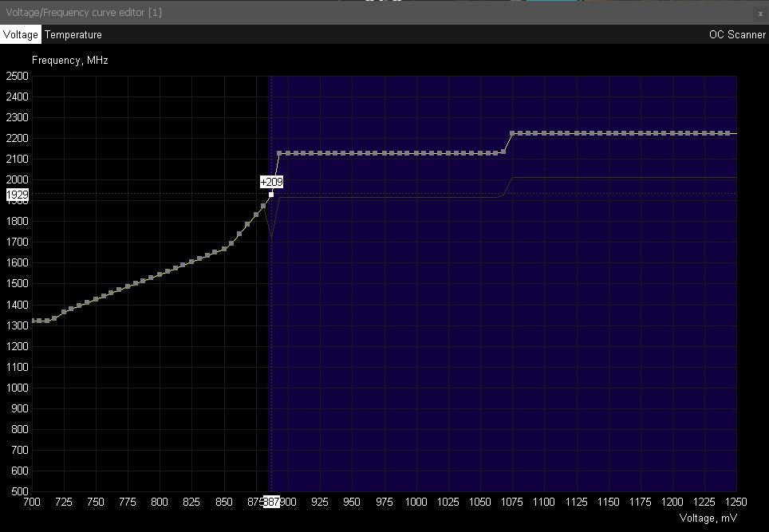Click the 'Frequency, MHz' axis title
769x532 pixels.
coord(69,61)
